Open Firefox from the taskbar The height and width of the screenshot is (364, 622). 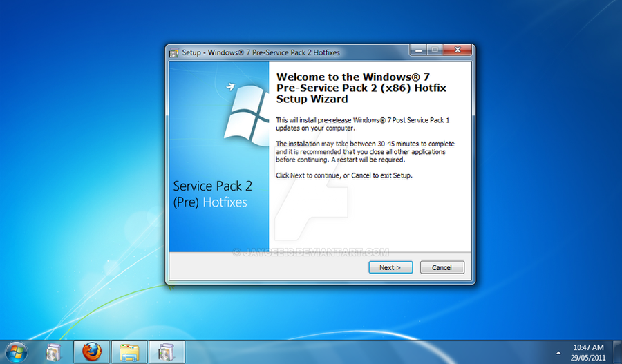92,352
